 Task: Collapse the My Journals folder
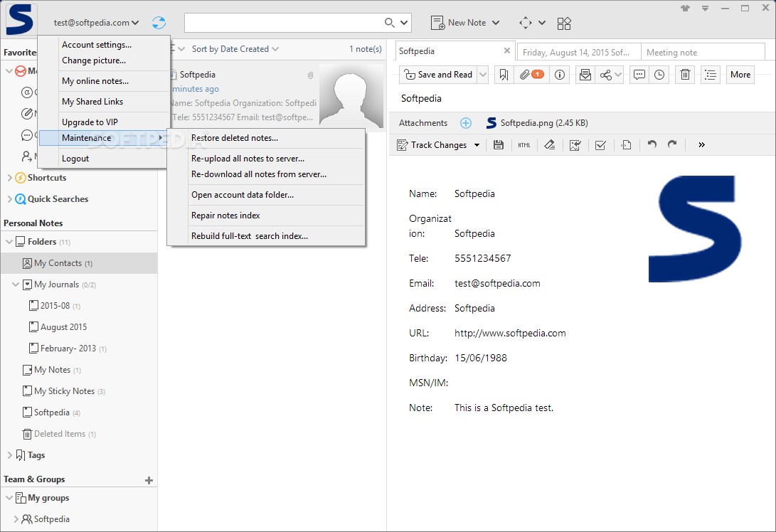click(x=16, y=284)
